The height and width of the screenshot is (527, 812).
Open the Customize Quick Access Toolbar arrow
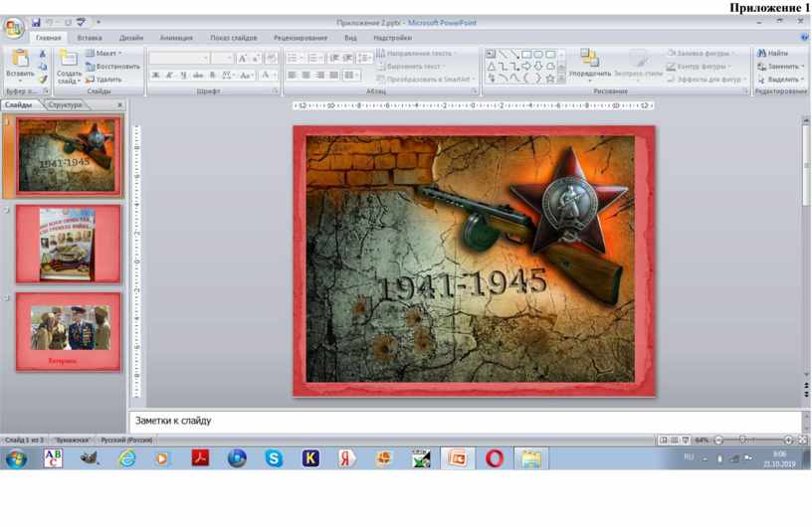(x=99, y=22)
